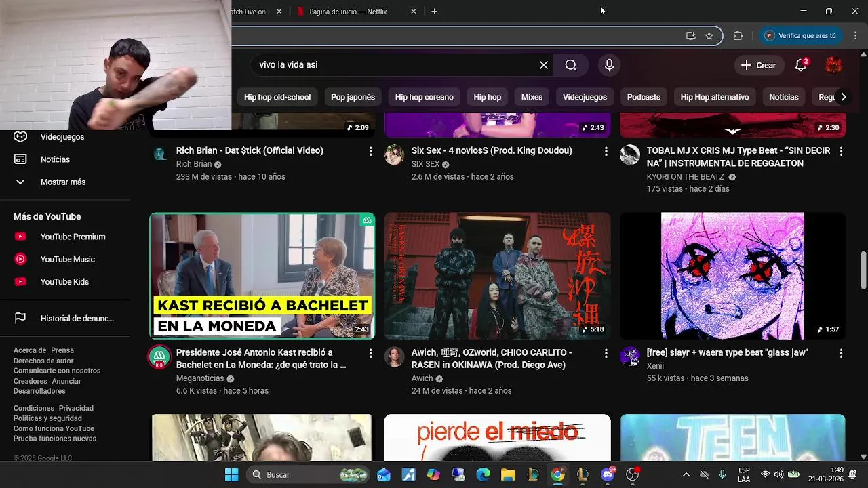Select the Noticias filter chip
Viewport: 868px width, 488px height.
point(783,97)
